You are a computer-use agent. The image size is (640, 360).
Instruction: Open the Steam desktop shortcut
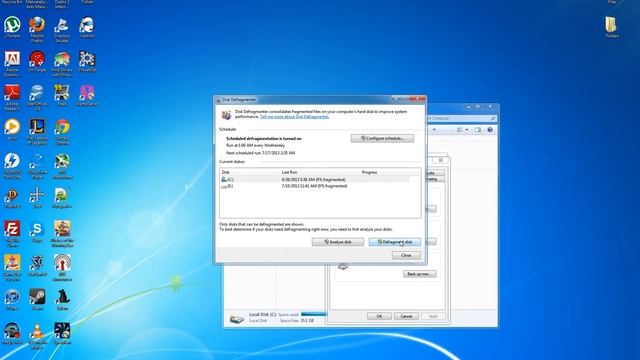point(37,300)
